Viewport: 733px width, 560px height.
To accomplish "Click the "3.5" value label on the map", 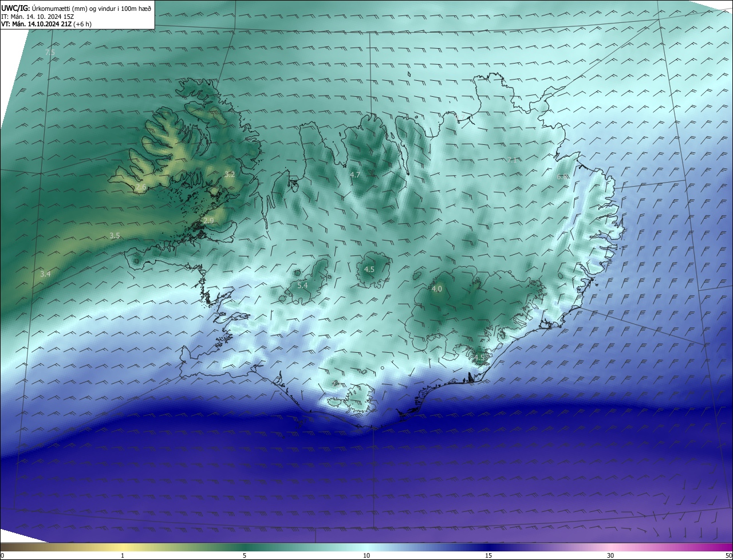I will (x=115, y=236).
